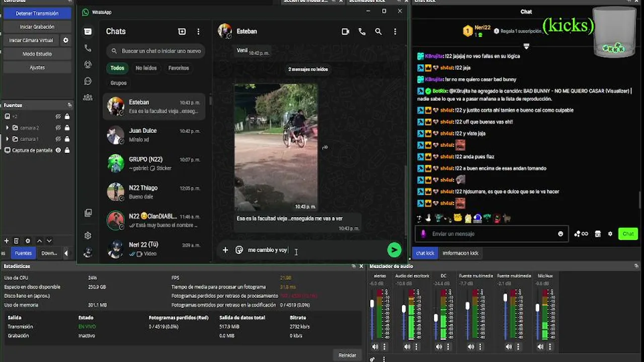Open the WhatsApp Calls sidebar icon
This screenshot has width=644, height=362.
point(88,48)
